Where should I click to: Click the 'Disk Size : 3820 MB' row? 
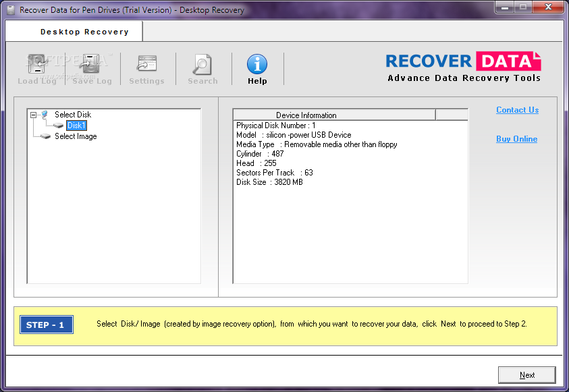click(269, 182)
